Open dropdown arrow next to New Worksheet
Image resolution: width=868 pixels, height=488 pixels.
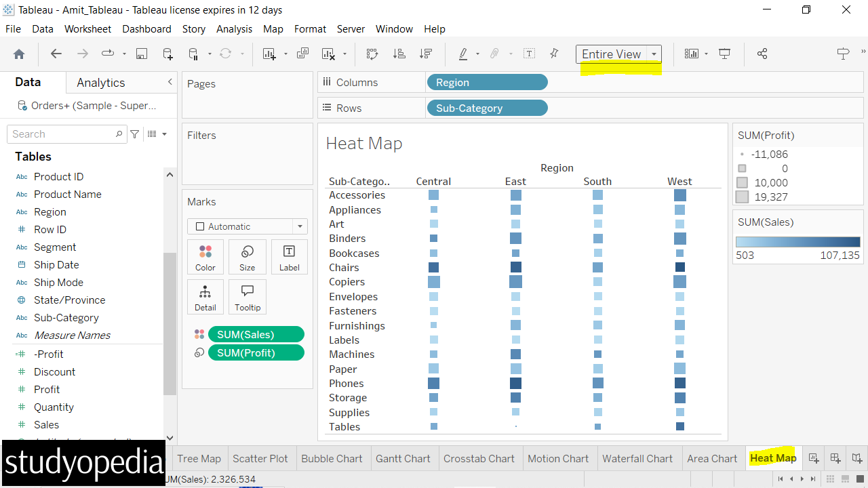point(285,54)
